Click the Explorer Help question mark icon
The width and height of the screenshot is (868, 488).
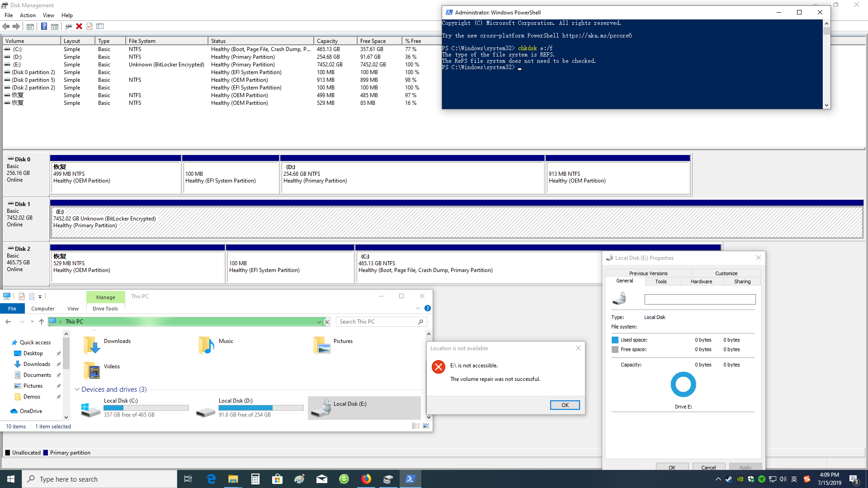coord(427,309)
